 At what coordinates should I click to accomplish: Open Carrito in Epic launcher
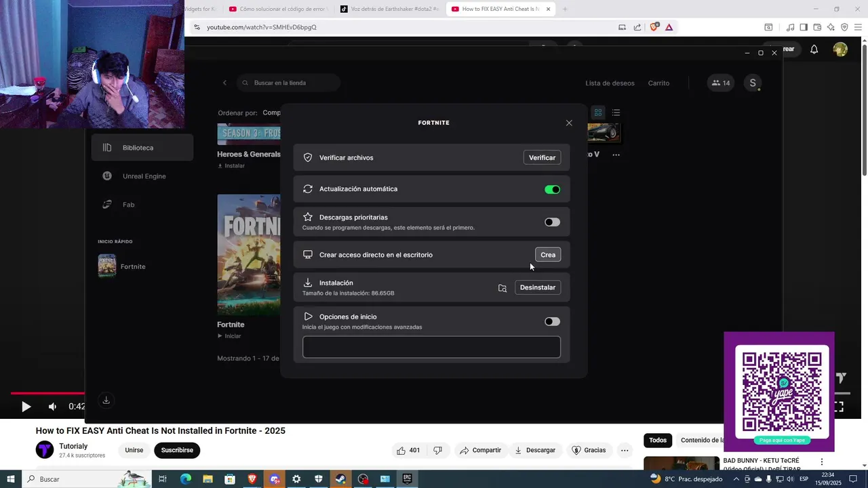[x=658, y=83]
